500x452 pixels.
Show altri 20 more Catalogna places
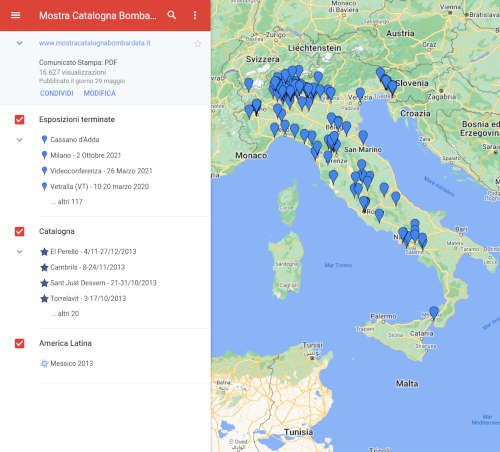pyautogui.click(x=65, y=314)
